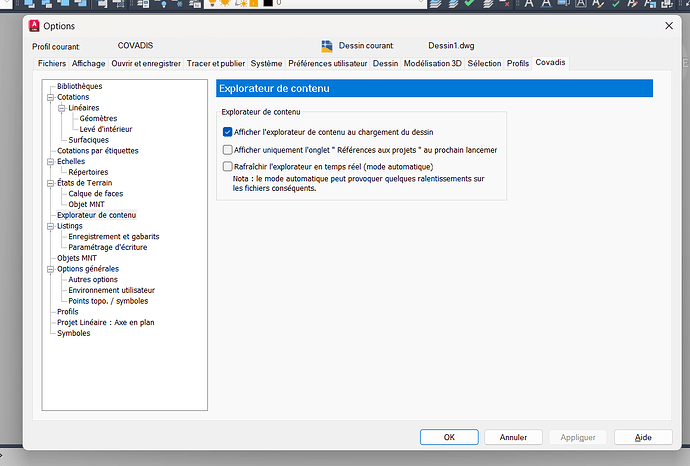Image resolution: width=690 pixels, height=466 pixels.
Task: Click the Annuler button
Action: [x=514, y=437]
